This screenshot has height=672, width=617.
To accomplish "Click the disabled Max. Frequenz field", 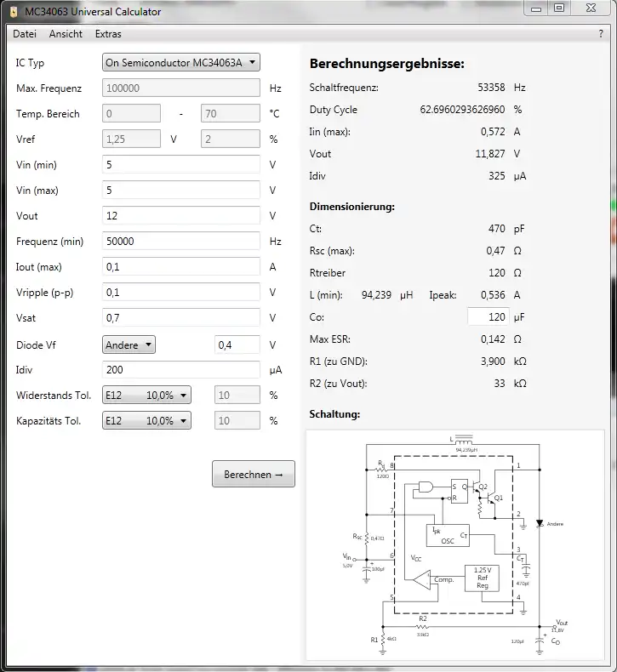I will coord(181,88).
